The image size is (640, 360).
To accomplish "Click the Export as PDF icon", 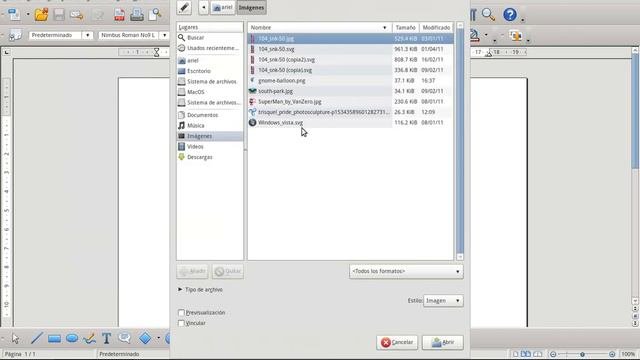I will (x=119, y=15).
